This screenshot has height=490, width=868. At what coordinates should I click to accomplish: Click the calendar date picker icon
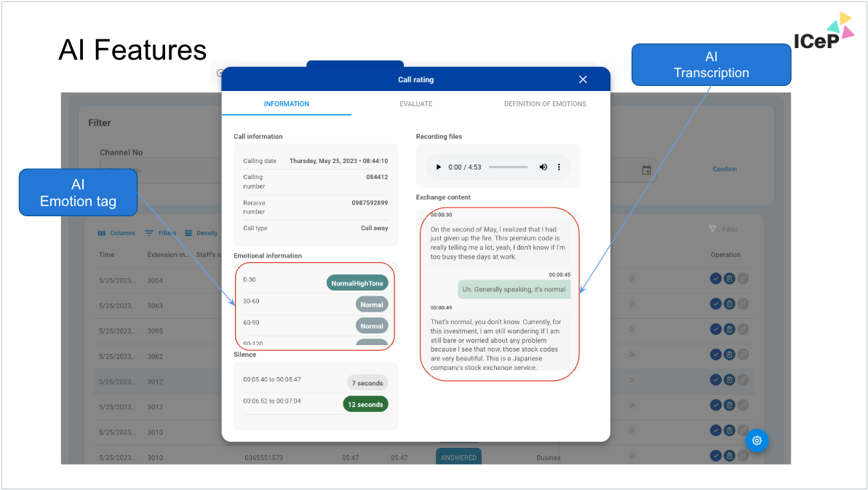[x=646, y=170]
